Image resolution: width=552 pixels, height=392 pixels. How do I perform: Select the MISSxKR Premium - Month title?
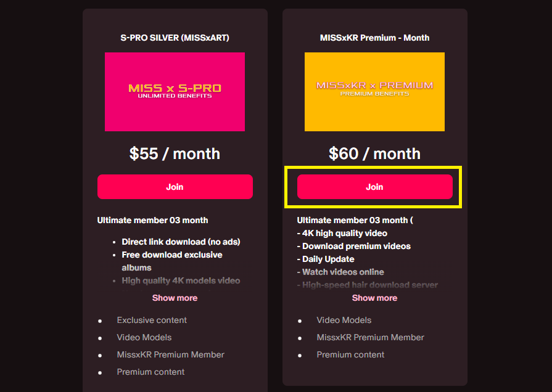374,38
